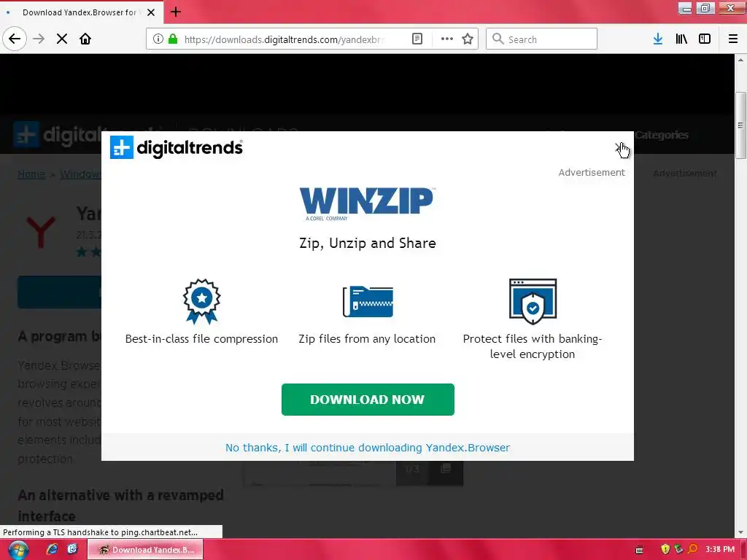Click the address bar URL
This screenshot has height=560, width=747.
coord(284,39)
